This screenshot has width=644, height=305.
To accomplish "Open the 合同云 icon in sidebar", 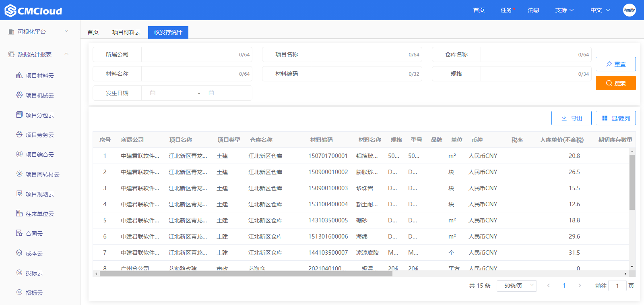I will click(x=19, y=233).
